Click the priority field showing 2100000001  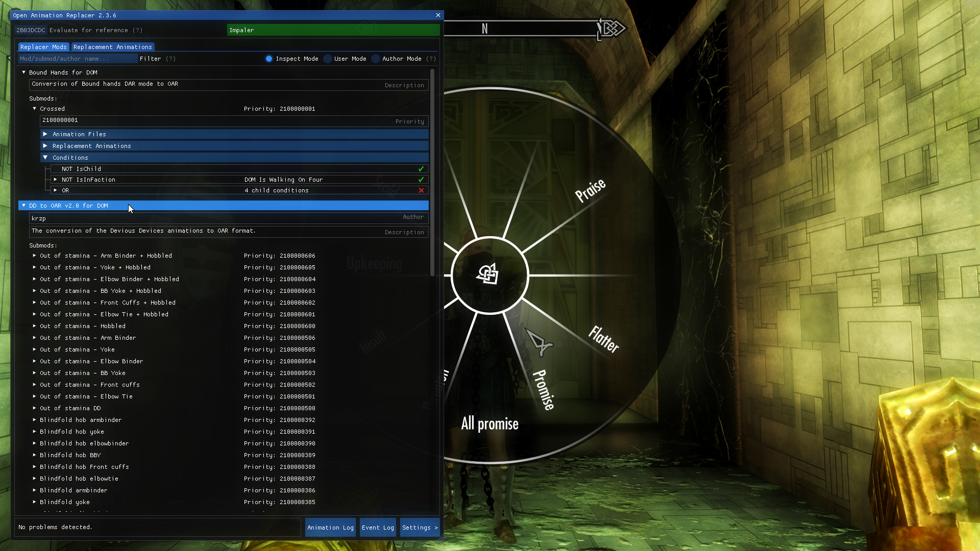234,121
